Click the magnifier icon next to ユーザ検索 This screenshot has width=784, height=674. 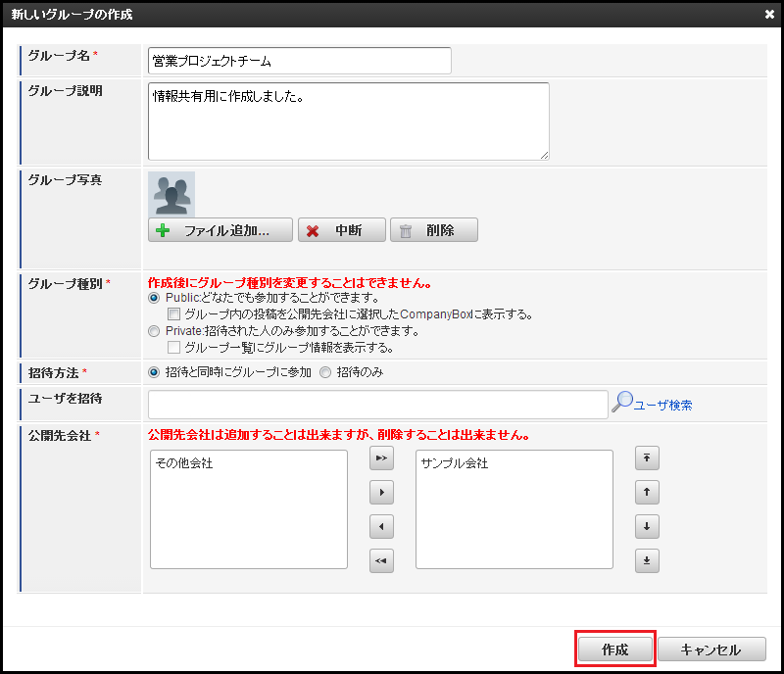click(622, 402)
